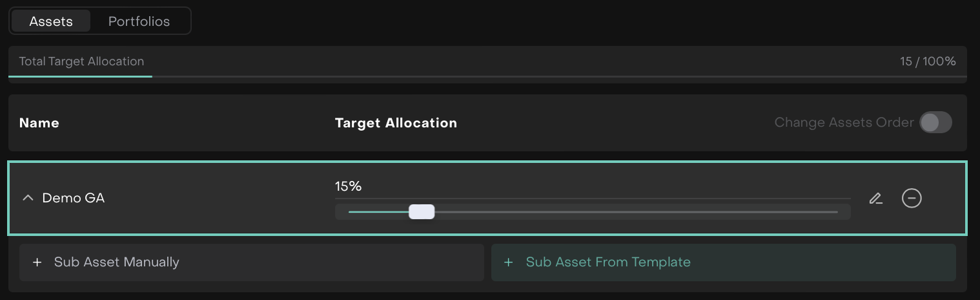The height and width of the screenshot is (300, 980).
Task: Click the Total Target Allocation label
Action: (x=81, y=61)
